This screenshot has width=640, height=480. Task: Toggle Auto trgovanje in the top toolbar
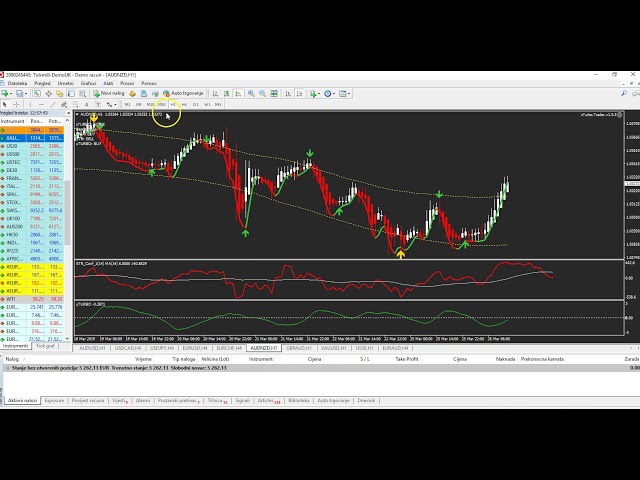[x=185, y=93]
